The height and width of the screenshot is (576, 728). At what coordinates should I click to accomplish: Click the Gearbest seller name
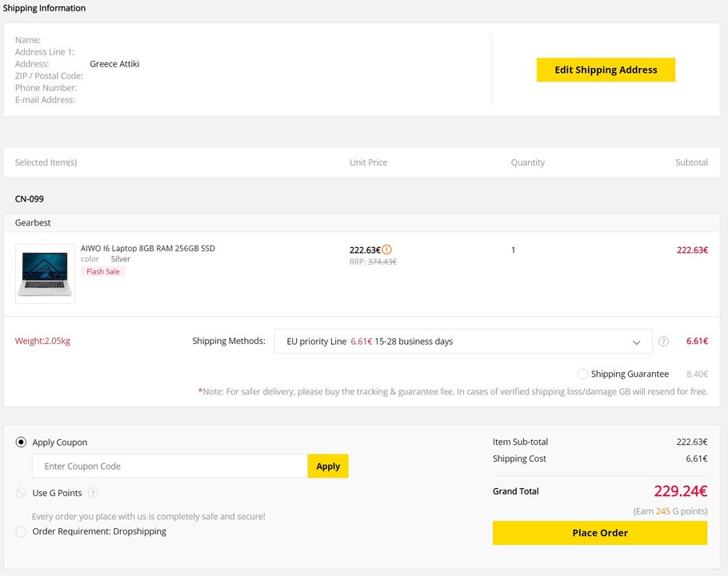click(x=33, y=223)
